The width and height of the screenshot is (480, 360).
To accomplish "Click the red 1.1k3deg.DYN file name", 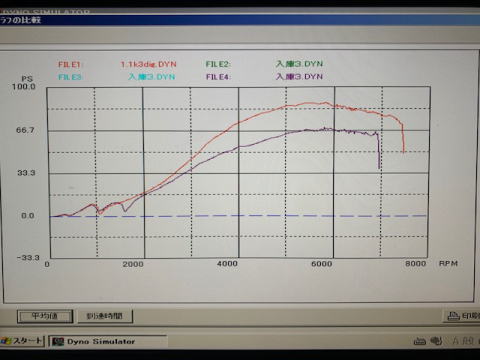I will pyautogui.click(x=148, y=64).
